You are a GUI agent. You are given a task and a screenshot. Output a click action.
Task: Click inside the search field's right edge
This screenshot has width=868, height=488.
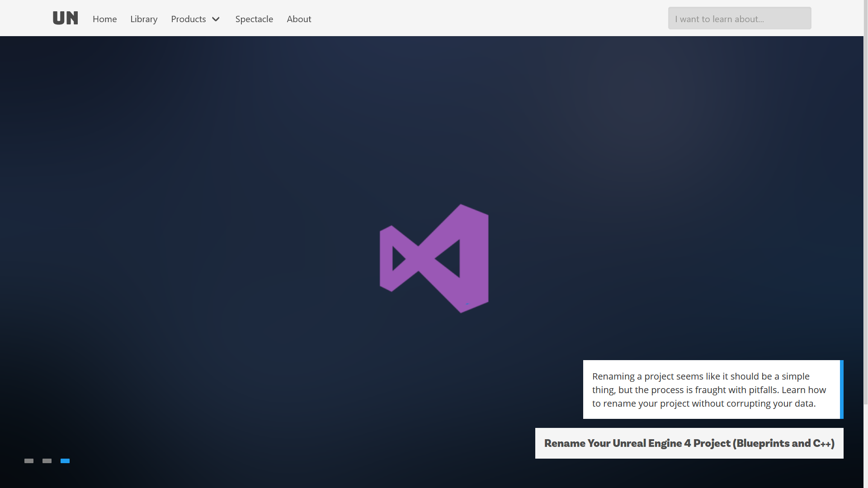point(802,19)
